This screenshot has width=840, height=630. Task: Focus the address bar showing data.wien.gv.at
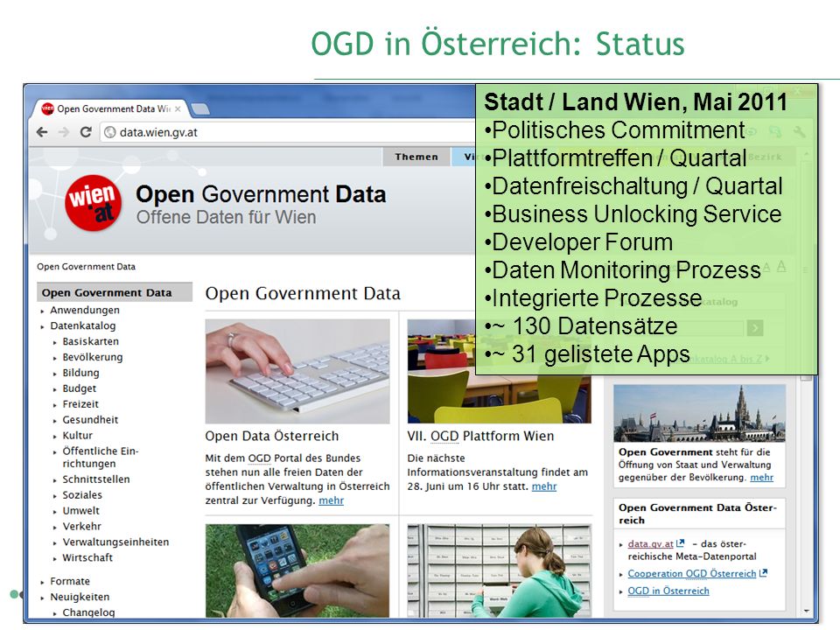(x=290, y=132)
